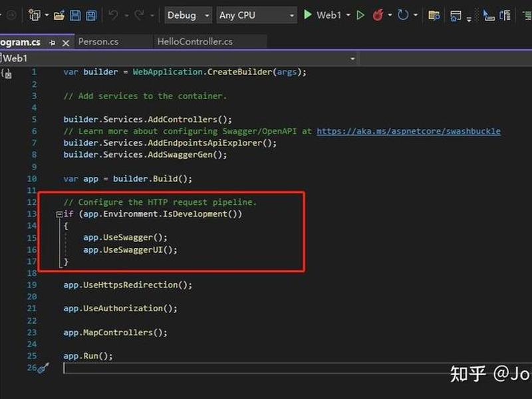Open a file with the folder icon

point(59,15)
